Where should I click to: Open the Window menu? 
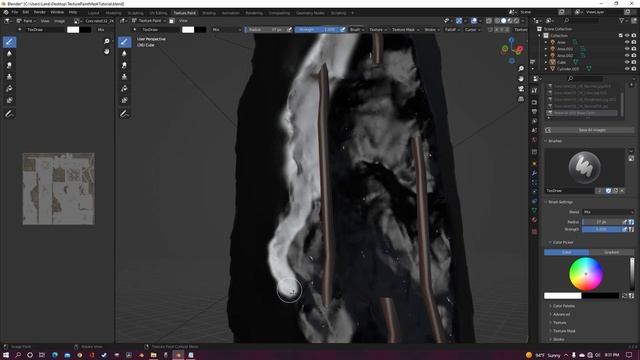(57, 12)
